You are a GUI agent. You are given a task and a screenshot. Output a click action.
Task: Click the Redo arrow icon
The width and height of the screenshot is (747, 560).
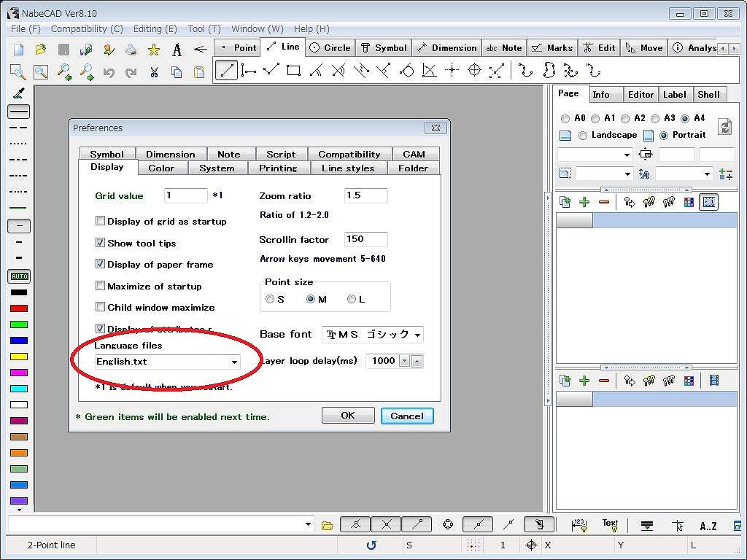(x=131, y=72)
